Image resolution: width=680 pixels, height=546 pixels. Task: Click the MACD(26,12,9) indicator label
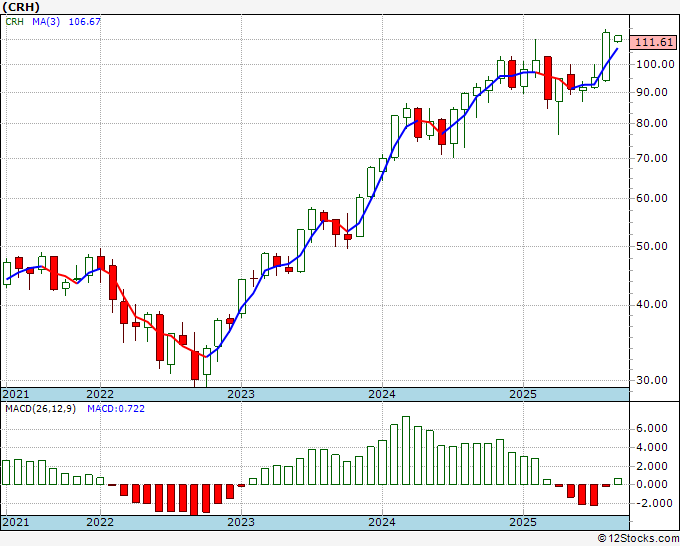(40, 409)
